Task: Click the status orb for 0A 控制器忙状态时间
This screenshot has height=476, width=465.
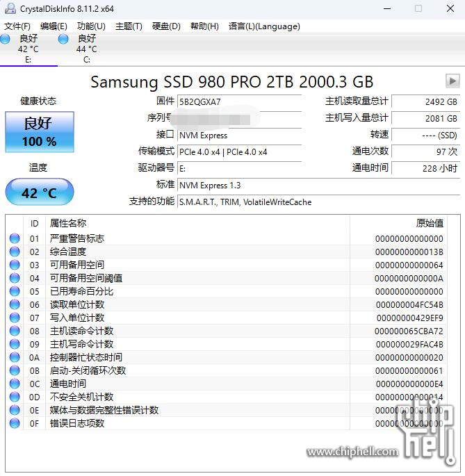Action: coord(15,357)
